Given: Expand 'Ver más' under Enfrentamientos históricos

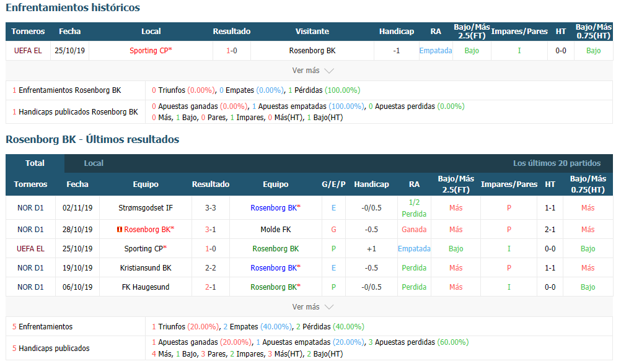Looking at the screenshot, I should (x=312, y=71).
